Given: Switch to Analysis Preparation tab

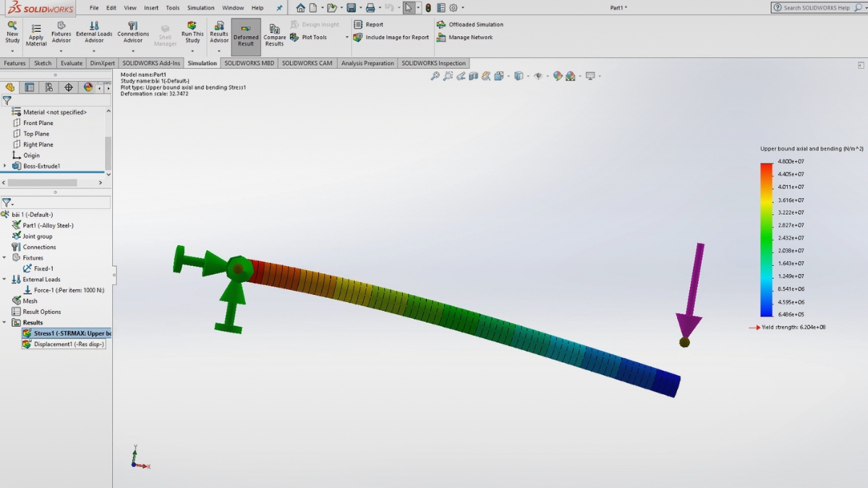Looking at the screenshot, I should (x=367, y=63).
